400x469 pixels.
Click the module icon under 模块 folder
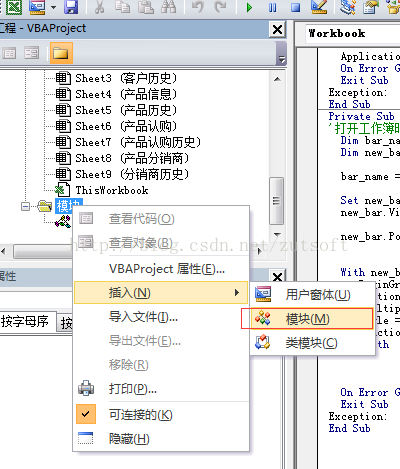[x=63, y=221]
